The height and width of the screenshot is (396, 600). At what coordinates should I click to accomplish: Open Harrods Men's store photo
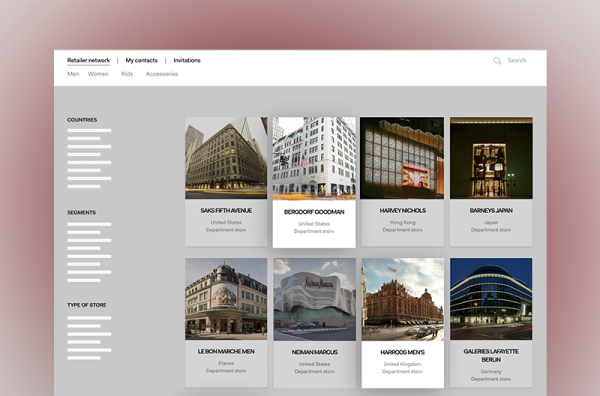pyautogui.click(x=403, y=299)
